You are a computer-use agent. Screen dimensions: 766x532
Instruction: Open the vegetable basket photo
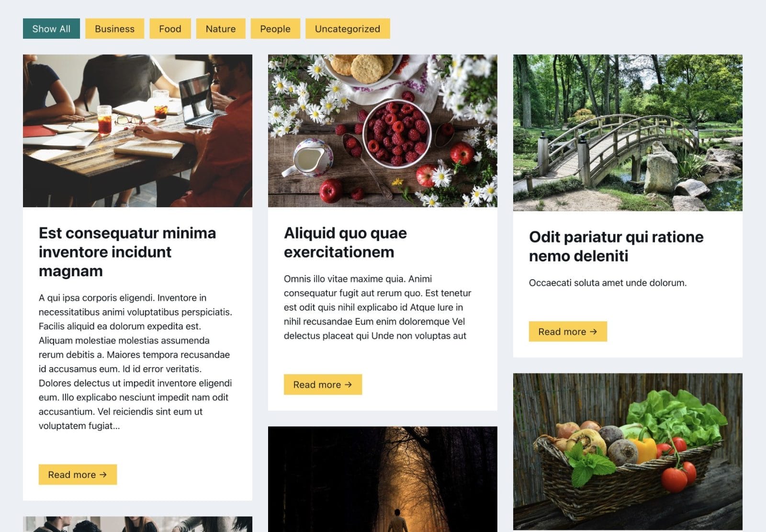628,452
